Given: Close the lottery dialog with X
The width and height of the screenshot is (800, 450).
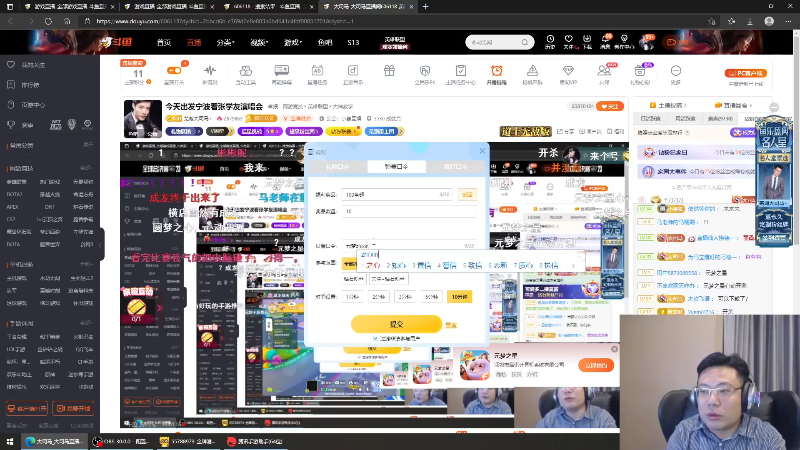Looking at the screenshot, I should (482, 151).
